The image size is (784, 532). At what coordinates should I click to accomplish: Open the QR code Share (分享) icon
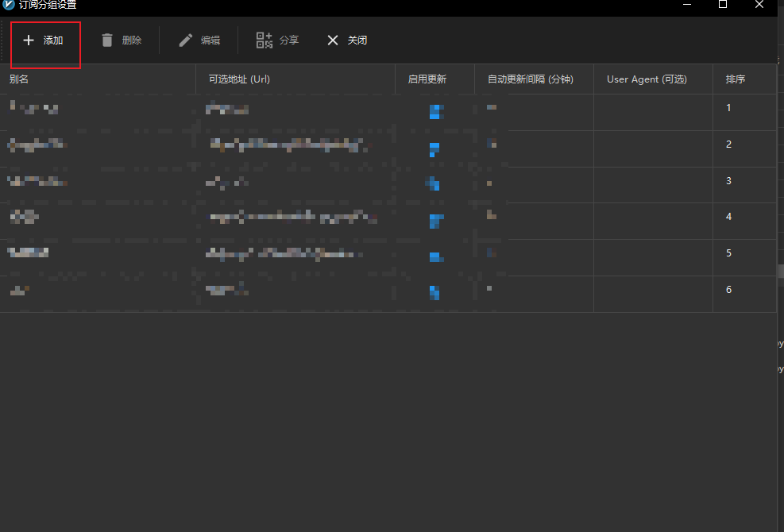pyautogui.click(x=265, y=40)
